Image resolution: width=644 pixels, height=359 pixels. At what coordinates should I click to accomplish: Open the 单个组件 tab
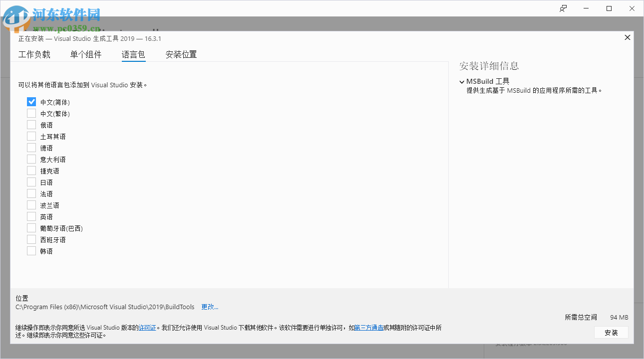click(86, 54)
